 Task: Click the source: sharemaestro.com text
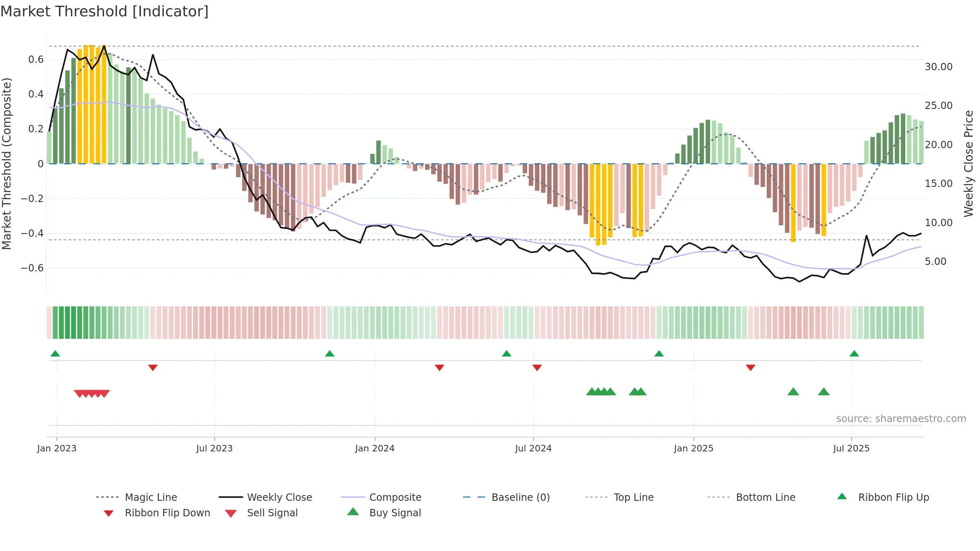(901, 419)
